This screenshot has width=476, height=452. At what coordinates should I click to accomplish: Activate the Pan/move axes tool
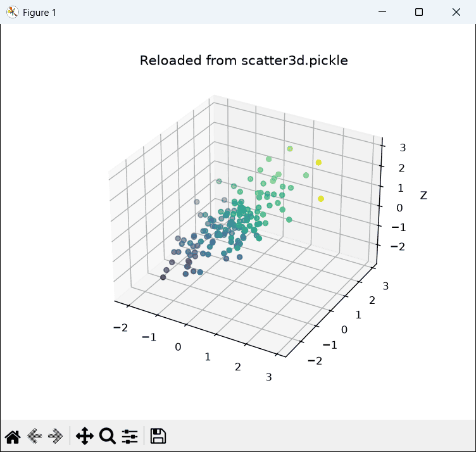pos(85,436)
